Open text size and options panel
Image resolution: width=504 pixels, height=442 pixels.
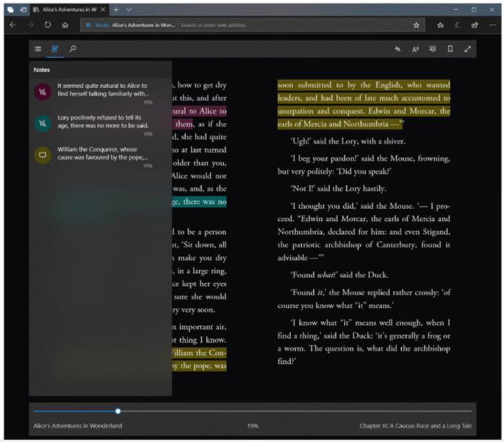[416, 49]
